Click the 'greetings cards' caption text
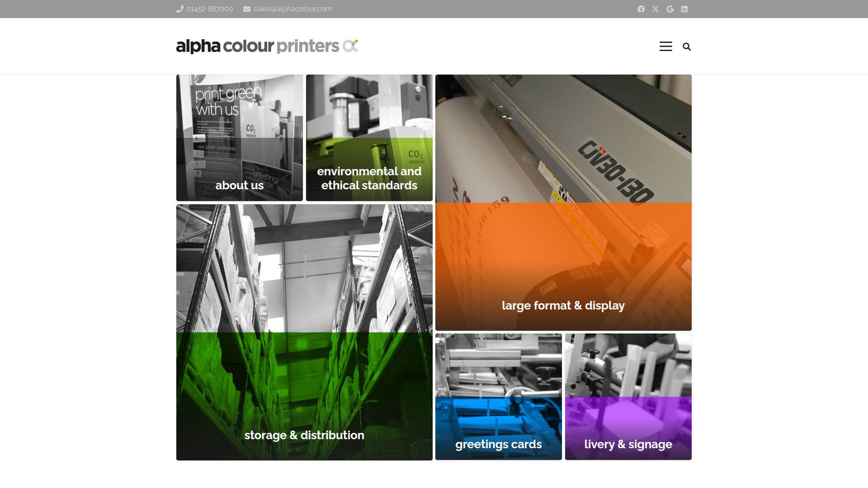This screenshot has height=488, width=868. pos(499,445)
